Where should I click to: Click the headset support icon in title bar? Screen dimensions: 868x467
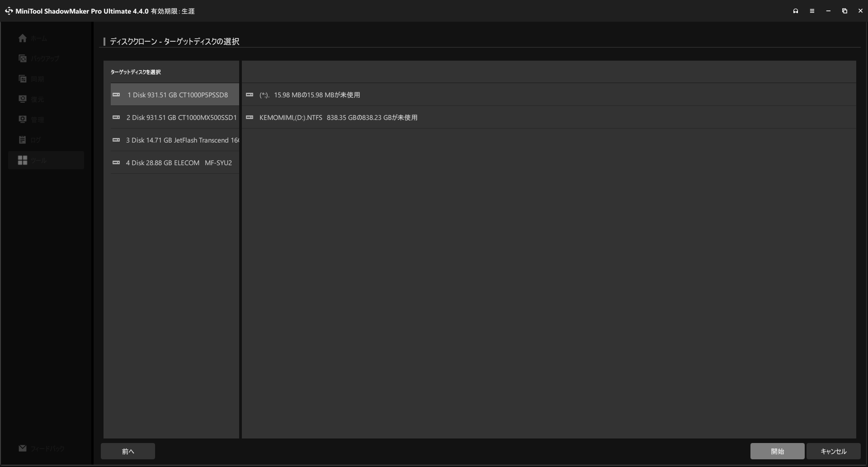click(796, 11)
